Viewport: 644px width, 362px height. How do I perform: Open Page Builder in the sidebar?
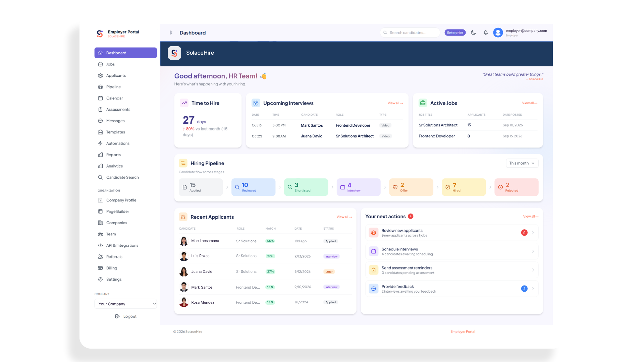[125, 212]
